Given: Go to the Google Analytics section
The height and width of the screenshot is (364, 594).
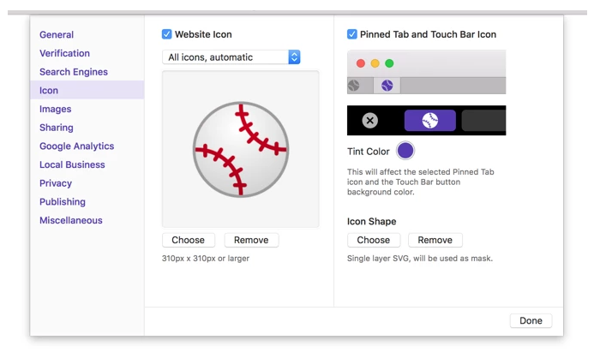Looking at the screenshot, I should point(76,146).
